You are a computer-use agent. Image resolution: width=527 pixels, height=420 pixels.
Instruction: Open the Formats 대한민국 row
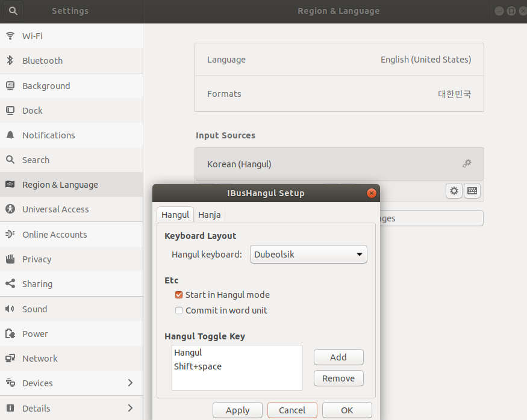pyautogui.click(x=339, y=94)
